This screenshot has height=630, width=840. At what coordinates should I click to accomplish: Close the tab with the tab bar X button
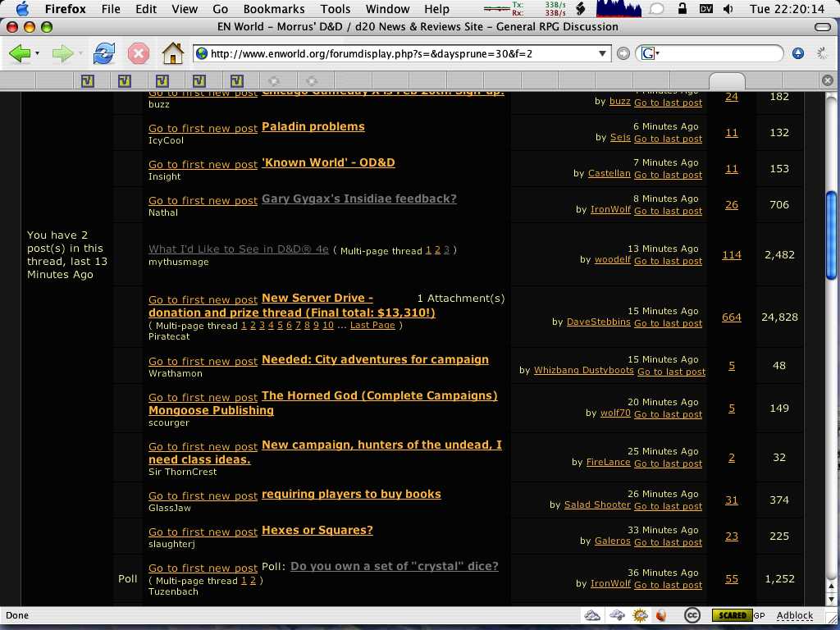[x=828, y=80]
